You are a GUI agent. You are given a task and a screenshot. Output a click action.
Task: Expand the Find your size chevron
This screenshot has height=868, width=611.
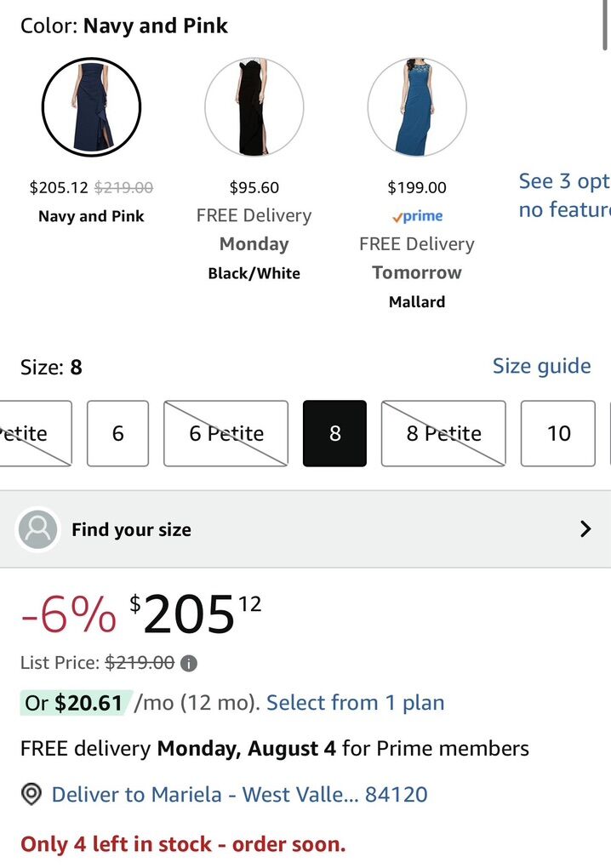coord(585,529)
